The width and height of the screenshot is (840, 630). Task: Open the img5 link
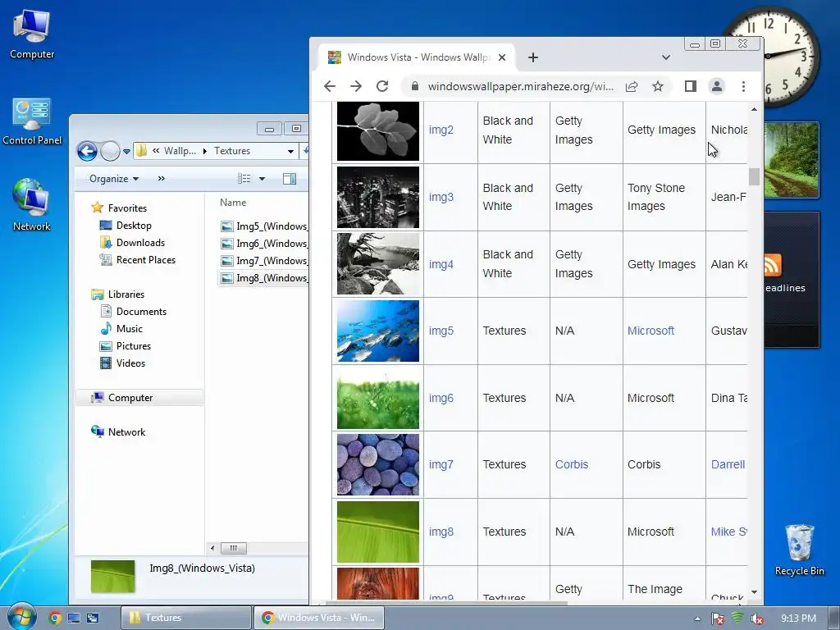tap(441, 331)
